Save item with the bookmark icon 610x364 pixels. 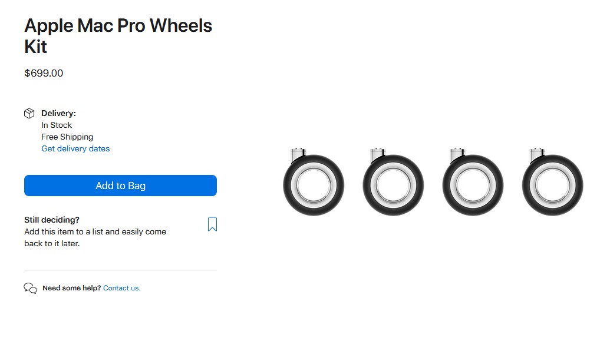(213, 224)
